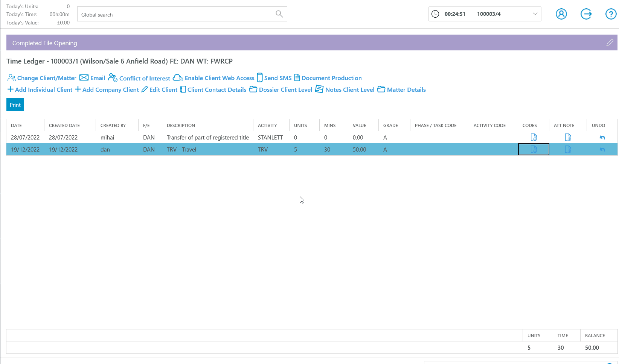This screenshot has width=619, height=364.
Task: Open Codes icon for TRV - Travel entry
Action: coord(534,149)
